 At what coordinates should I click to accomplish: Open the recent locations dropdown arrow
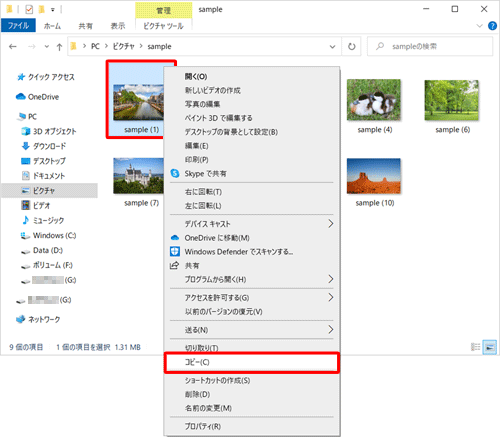point(47,47)
